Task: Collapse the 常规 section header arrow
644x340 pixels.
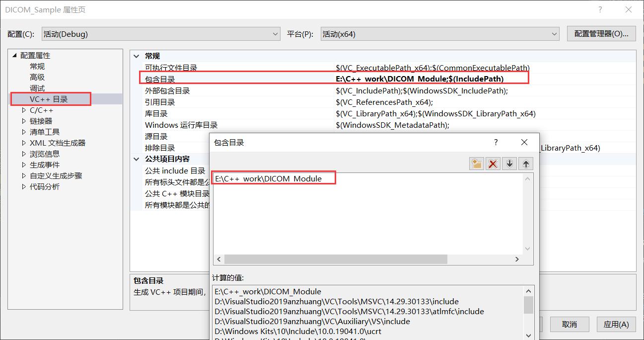Action: coord(136,56)
